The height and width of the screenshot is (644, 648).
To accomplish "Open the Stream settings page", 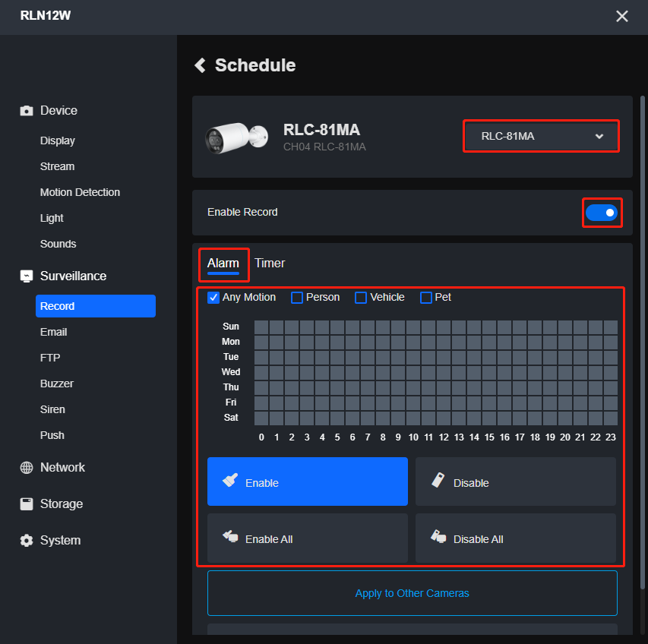I will coord(58,166).
